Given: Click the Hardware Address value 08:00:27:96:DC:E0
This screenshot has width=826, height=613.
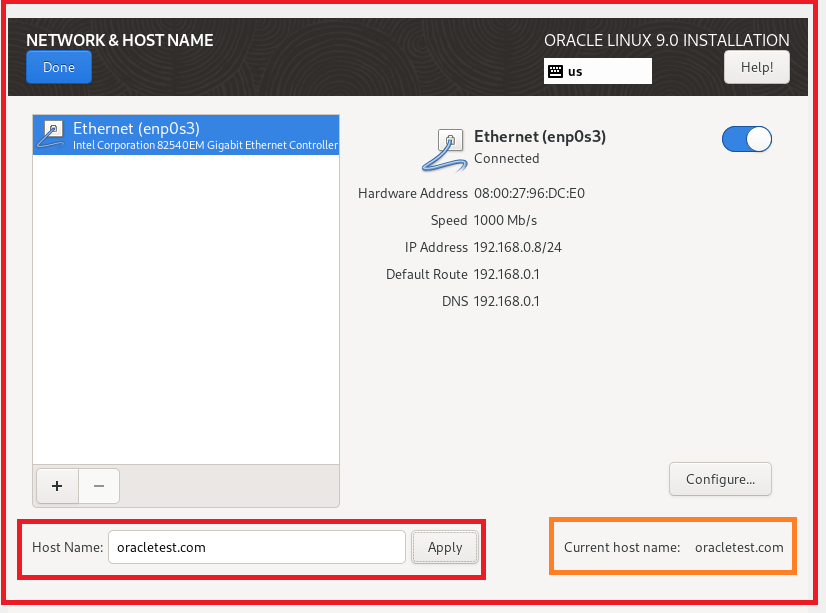Looking at the screenshot, I should click(x=529, y=193).
